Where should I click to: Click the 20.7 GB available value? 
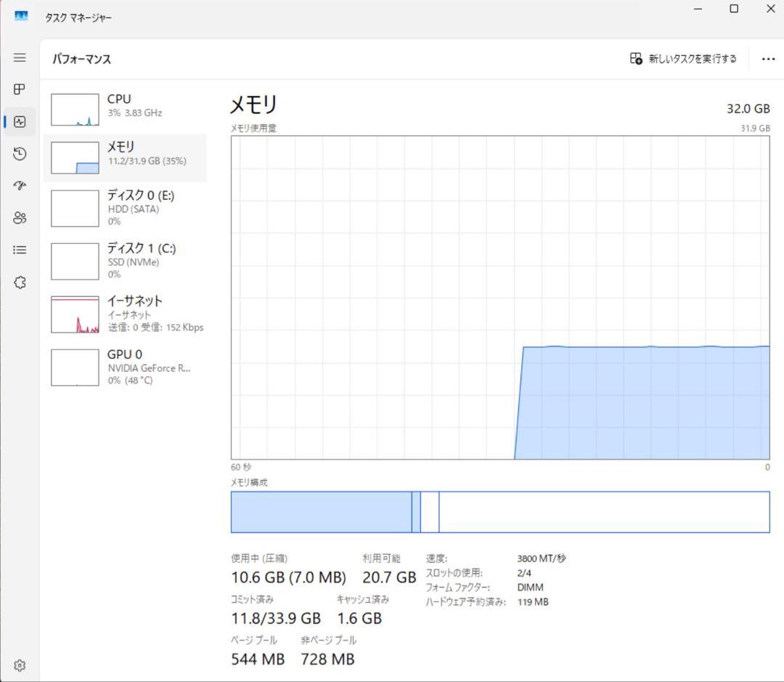(x=389, y=577)
